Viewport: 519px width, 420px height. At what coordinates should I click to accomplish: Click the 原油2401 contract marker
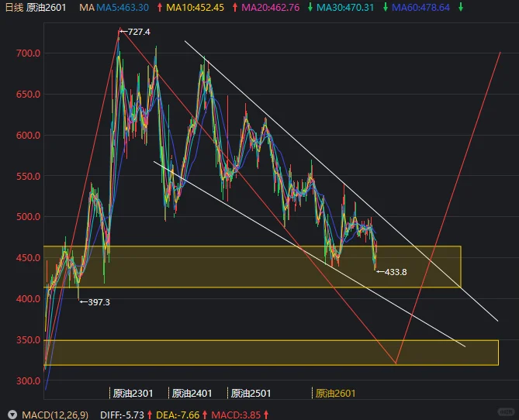click(x=192, y=393)
